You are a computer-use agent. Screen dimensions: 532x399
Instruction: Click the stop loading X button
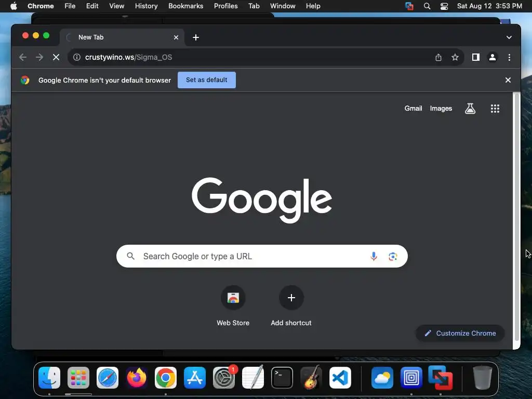56,57
